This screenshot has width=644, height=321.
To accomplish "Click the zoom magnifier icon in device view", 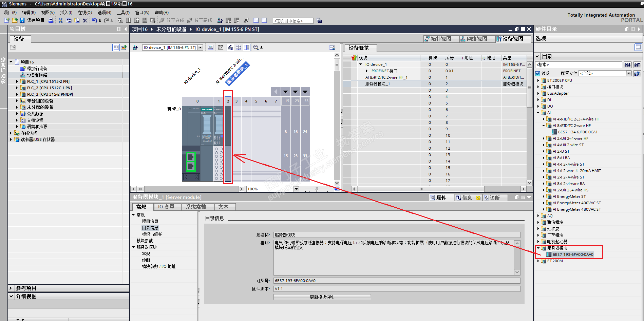I will pyautogui.click(x=256, y=48).
